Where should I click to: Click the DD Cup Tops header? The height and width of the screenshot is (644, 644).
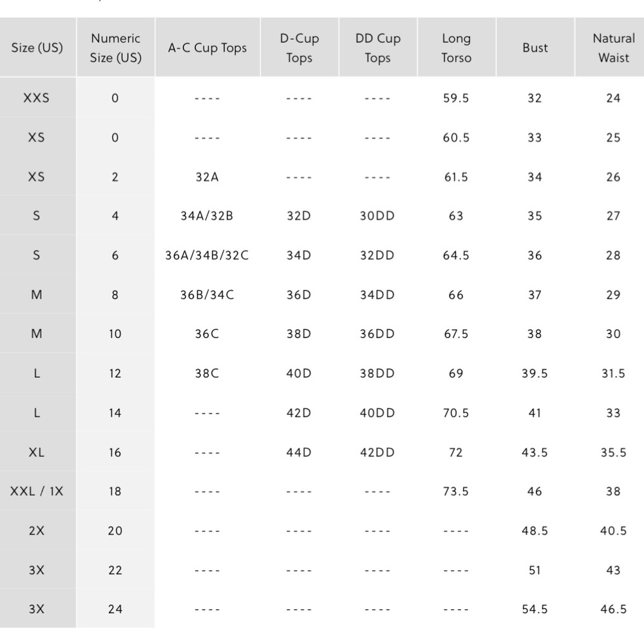coord(378,48)
